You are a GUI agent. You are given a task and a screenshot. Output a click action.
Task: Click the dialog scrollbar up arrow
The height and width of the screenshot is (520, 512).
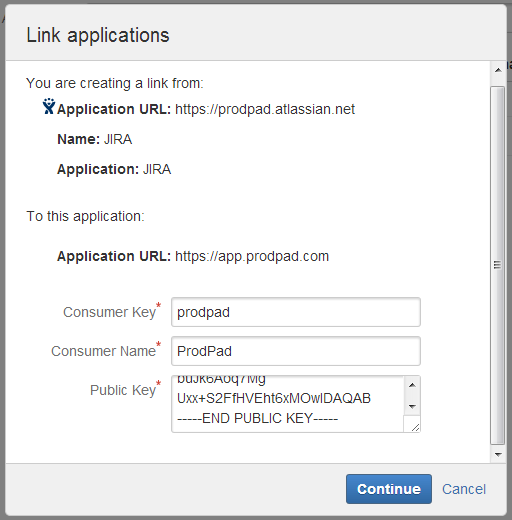click(x=498, y=70)
